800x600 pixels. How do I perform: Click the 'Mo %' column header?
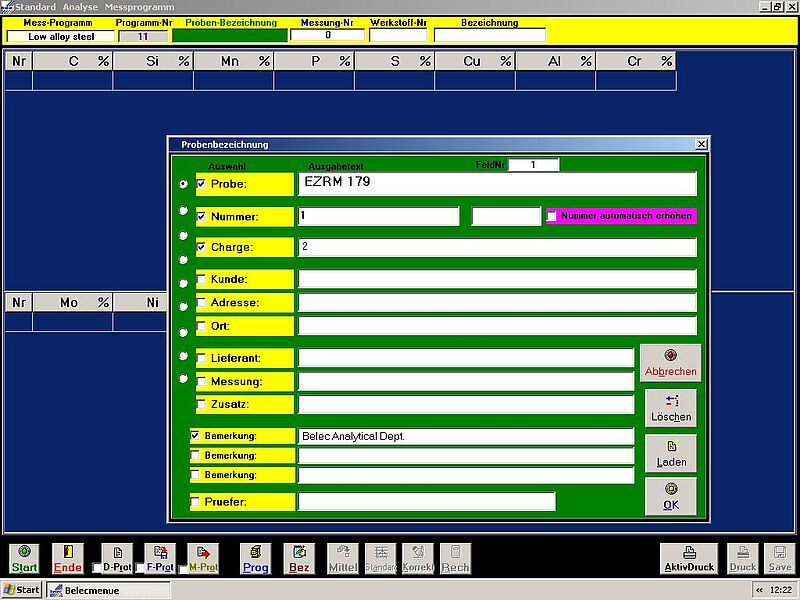[x=72, y=303]
